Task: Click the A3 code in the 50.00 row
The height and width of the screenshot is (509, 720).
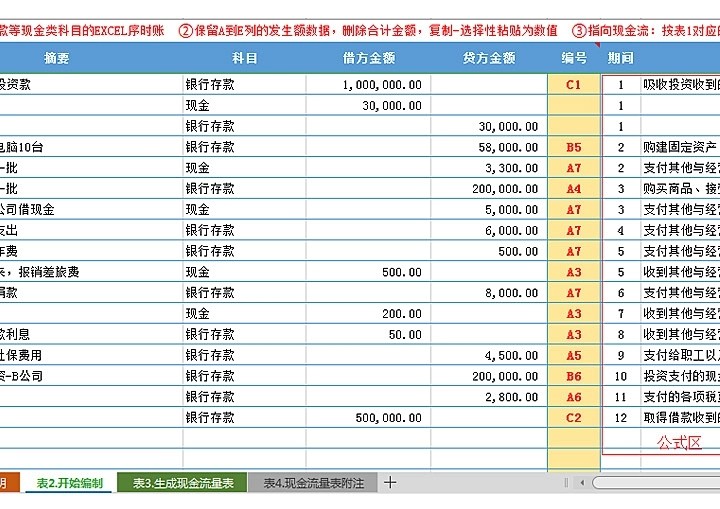Action: pyautogui.click(x=574, y=334)
